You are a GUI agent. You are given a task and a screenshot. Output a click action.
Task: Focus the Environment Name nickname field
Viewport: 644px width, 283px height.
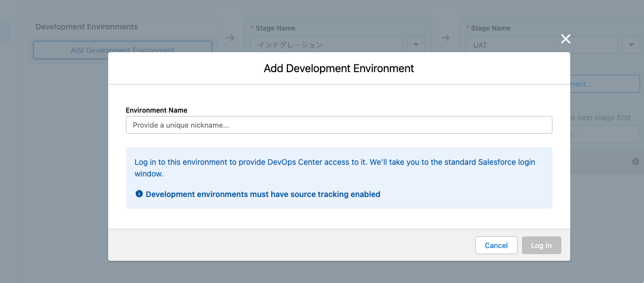point(339,125)
